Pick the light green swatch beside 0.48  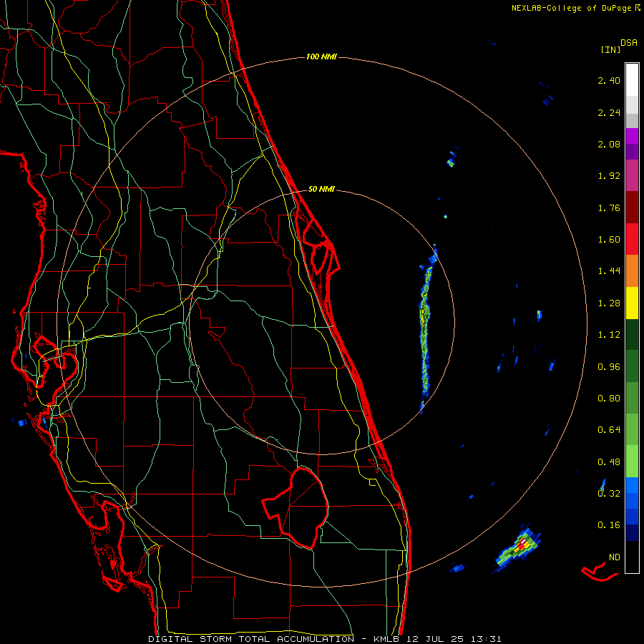(x=632, y=462)
